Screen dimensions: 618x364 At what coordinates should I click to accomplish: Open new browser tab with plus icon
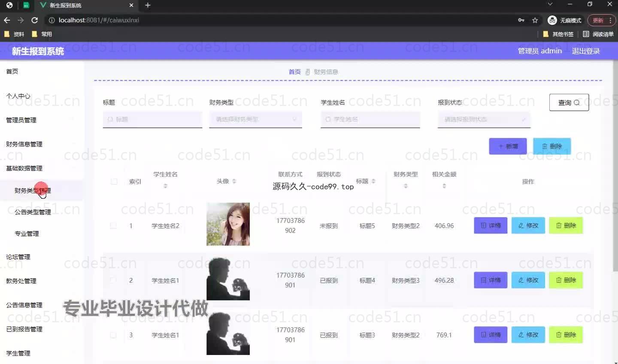148,5
